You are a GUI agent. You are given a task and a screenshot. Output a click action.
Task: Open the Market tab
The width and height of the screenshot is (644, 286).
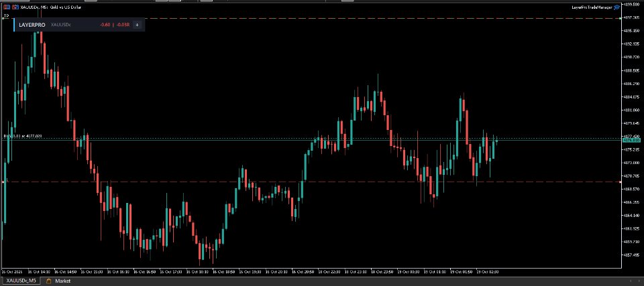tap(63, 281)
